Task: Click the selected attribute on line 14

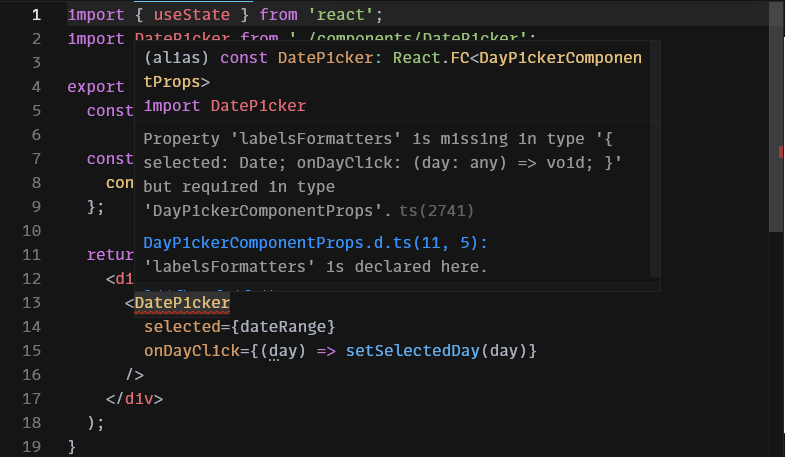Action: (x=182, y=327)
